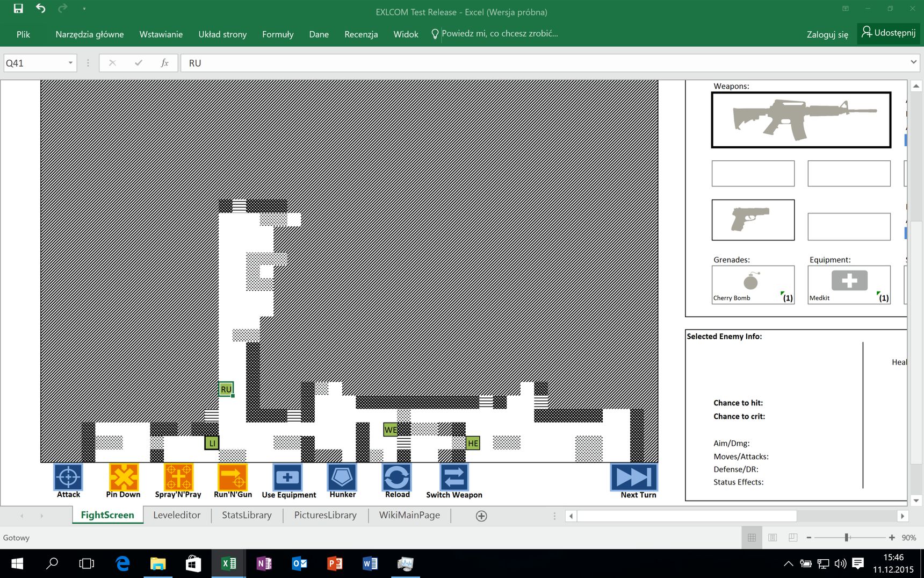Open the Formuły ribbon tab
This screenshot has height=578, width=924.
pyautogui.click(x=278, y=34)
